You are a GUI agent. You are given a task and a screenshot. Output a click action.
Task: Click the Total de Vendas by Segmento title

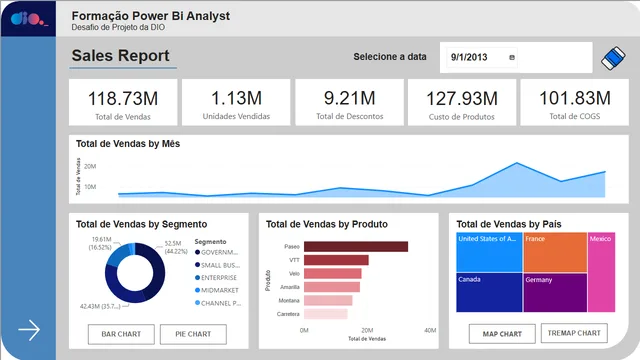pos(141,224)
